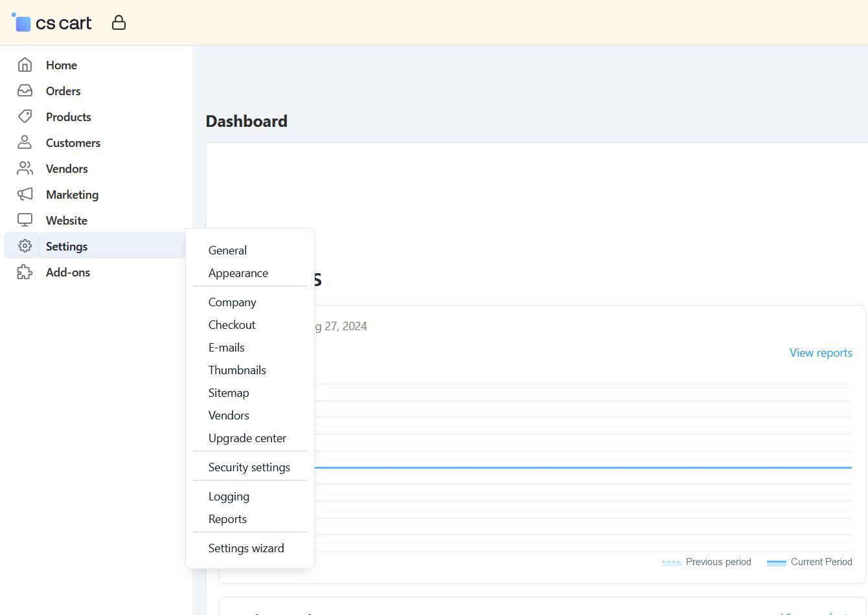Click the Orders inbox icon
Viewport: 868px width, 615px height.
pos(25,91)
